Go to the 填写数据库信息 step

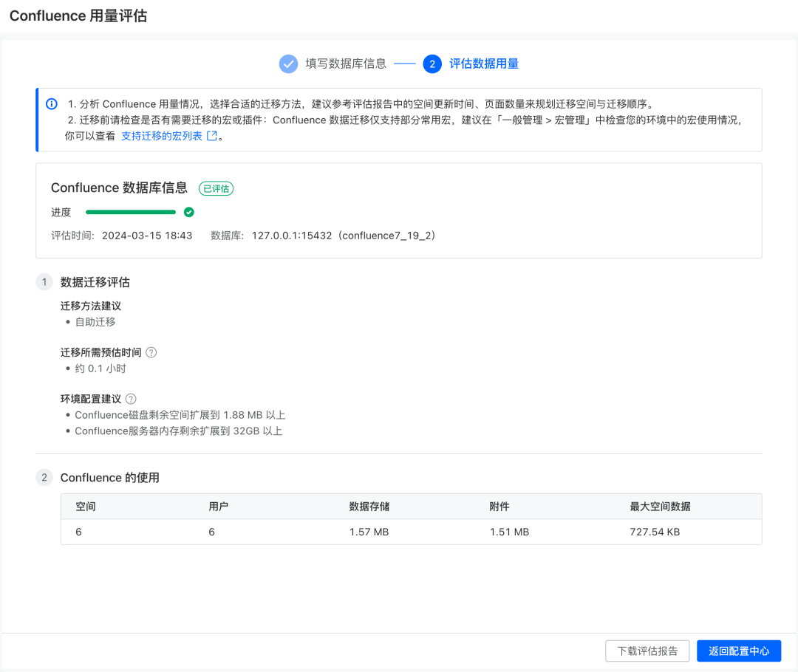coord(346,64)
